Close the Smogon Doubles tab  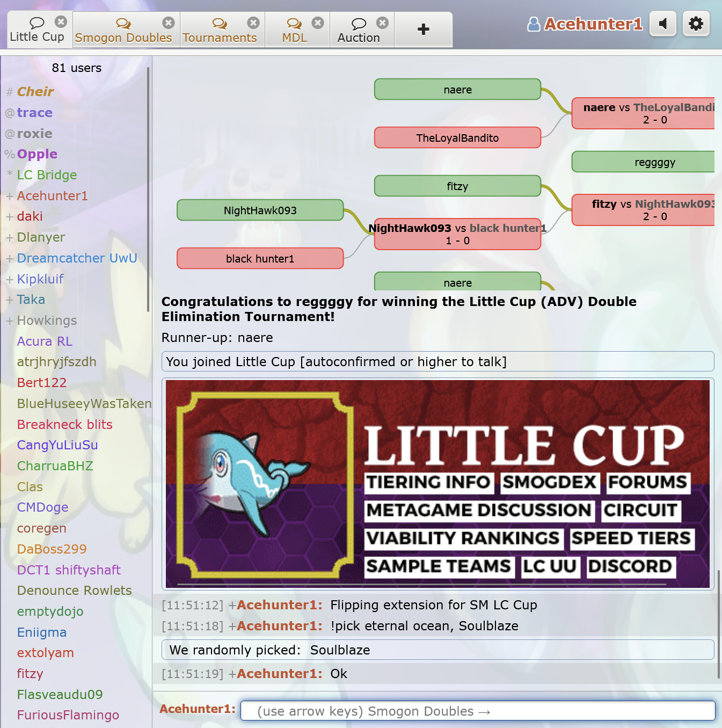point(169,23)
